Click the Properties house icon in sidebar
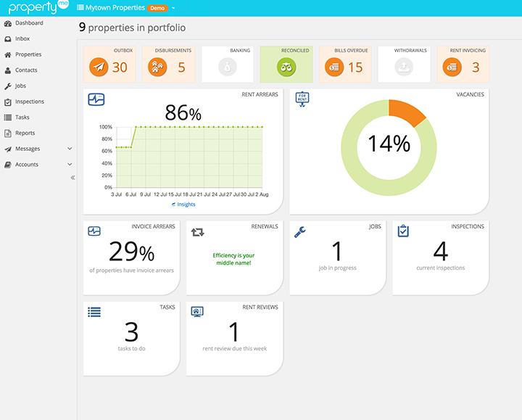522x420 pixels. point(8,54)
